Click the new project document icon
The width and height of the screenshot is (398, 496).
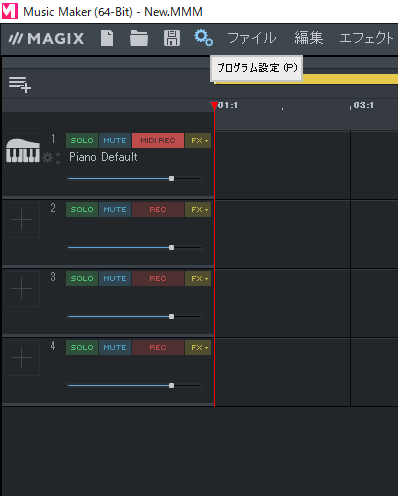(x=107, y=38)
